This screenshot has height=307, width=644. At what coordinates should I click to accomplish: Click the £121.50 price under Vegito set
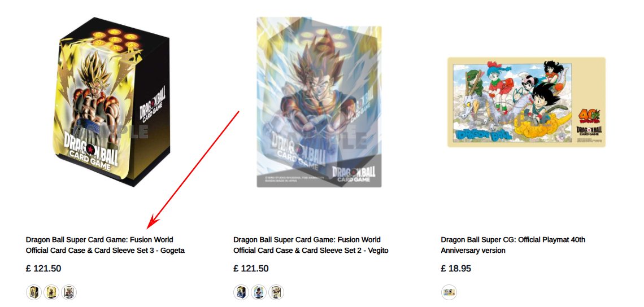point(251,269)
